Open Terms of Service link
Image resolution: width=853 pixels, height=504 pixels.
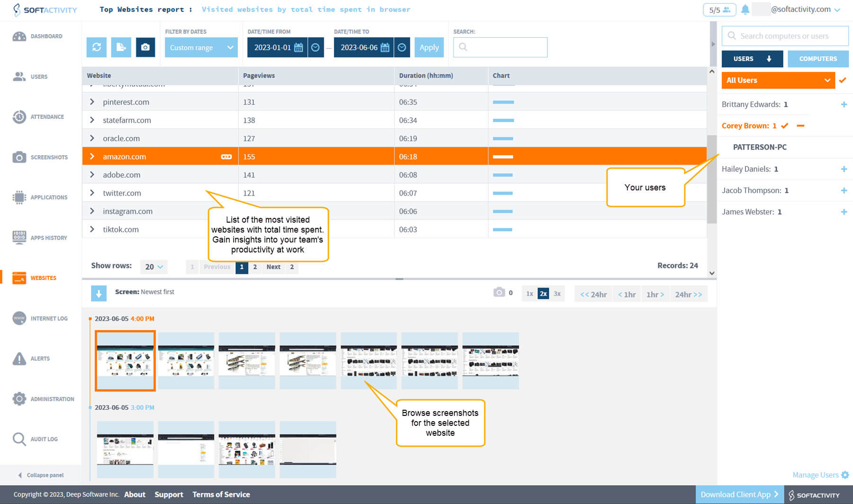(x=221, y=495)
